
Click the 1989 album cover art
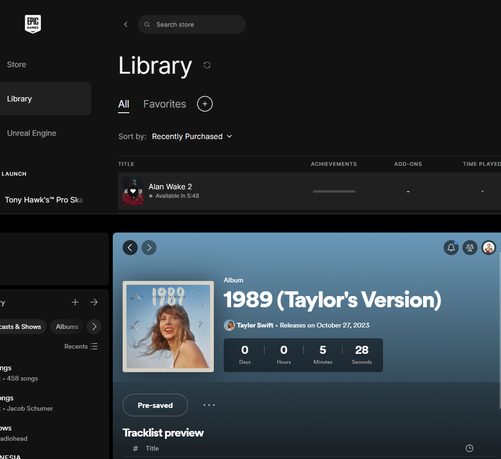click(168, 326)
